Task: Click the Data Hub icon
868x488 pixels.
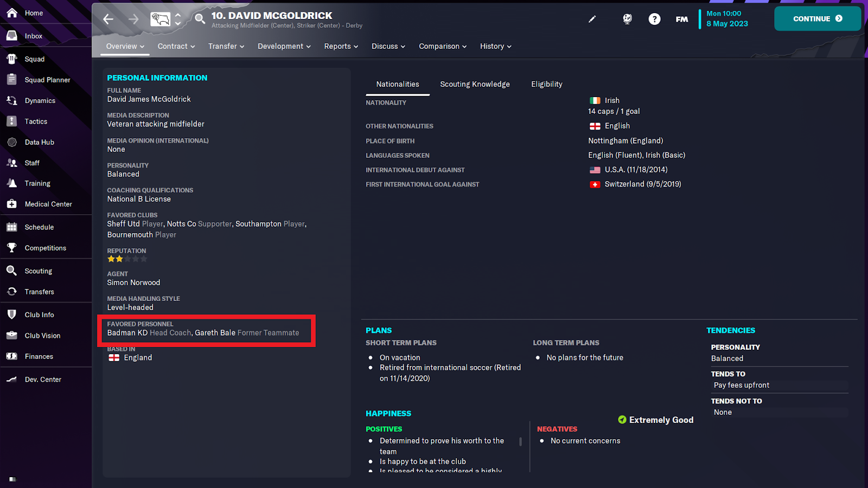Action: (x=12, y=142)
